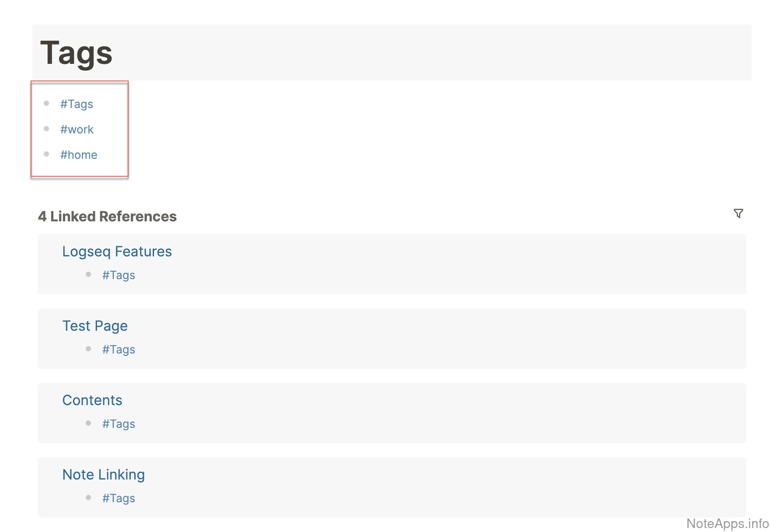
Task: Click the bullet under Test Page
Action: pyautogui.click(x=88, y=349)
